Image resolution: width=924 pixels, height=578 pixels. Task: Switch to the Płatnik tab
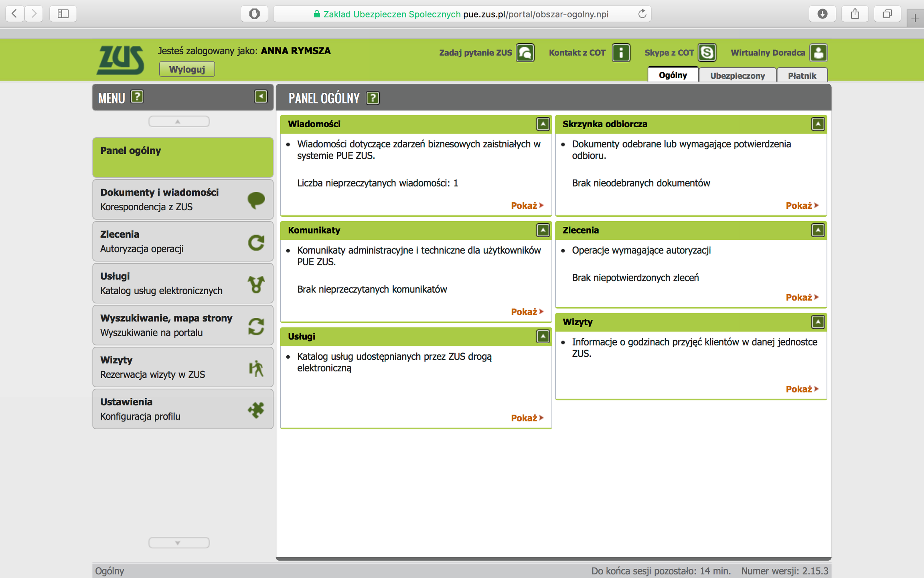[802, 75]
